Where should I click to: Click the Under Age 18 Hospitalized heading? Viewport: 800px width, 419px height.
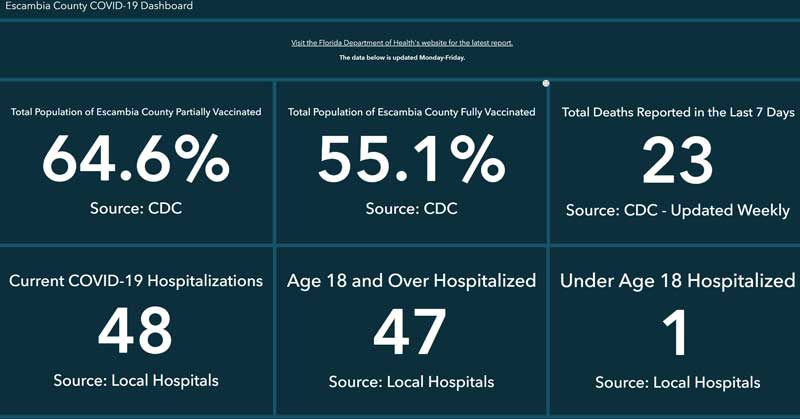[677, 281]
